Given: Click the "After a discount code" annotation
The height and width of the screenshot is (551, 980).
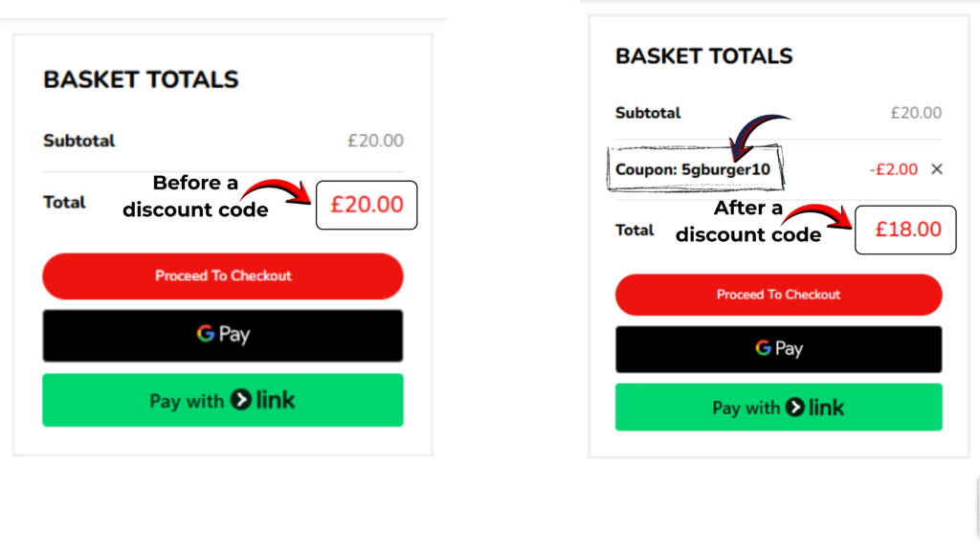Looking at the screenshot, I should click(x=747, y=221).
